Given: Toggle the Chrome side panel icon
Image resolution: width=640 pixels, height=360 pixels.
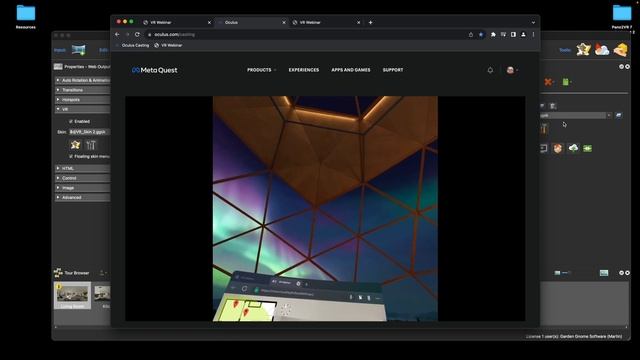Looking at the screenshot, I should coord(513,35).
